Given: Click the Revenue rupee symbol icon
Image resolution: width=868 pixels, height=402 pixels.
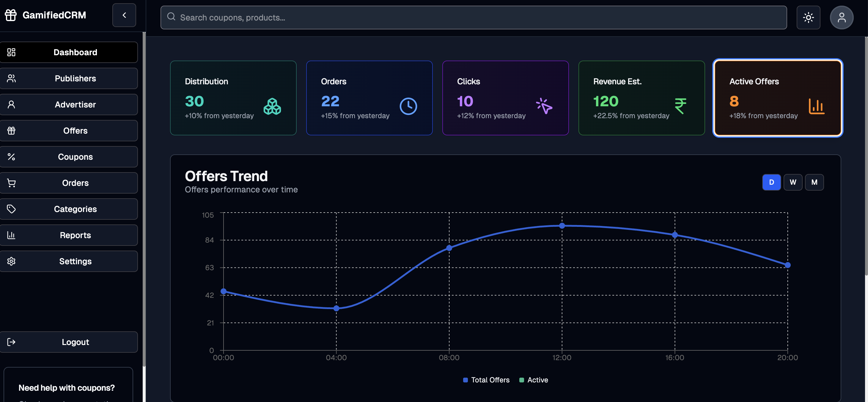Looking at the screenshot, I should 680,106.
